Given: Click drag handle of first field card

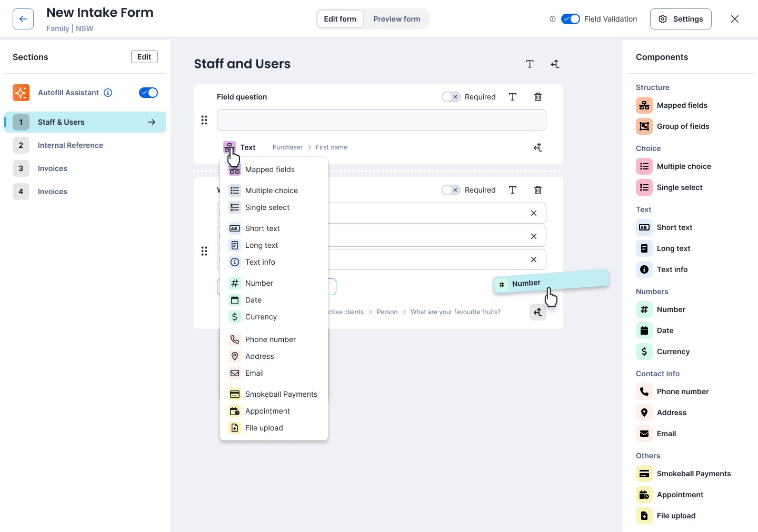Looking at the screenshot, I should tap(204, 120).
